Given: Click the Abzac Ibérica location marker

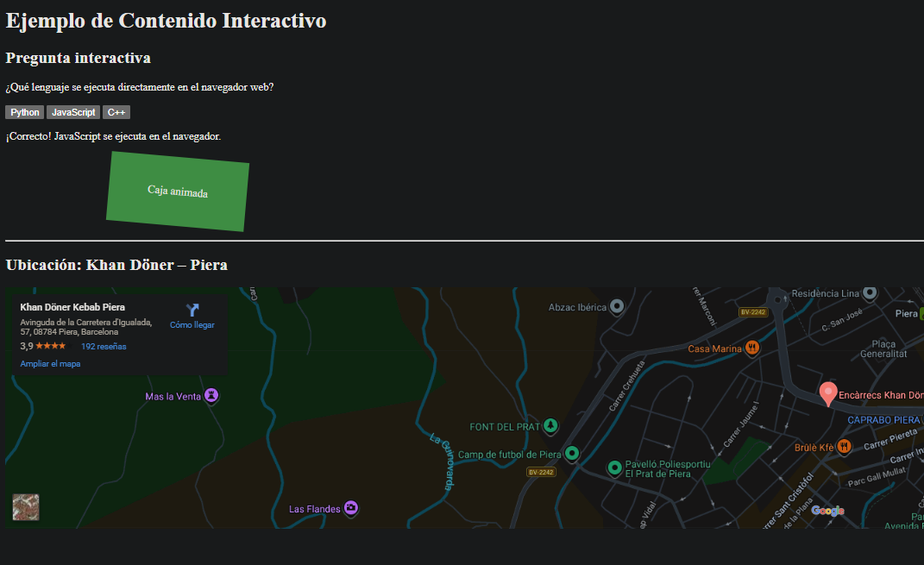Looking at the screenshot, I should [616, 307].
